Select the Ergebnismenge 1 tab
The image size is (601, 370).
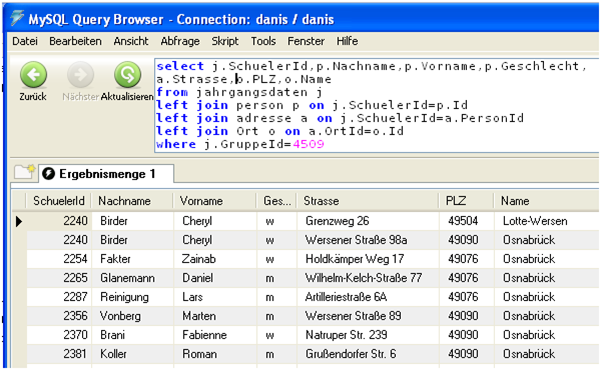[106, 174]
